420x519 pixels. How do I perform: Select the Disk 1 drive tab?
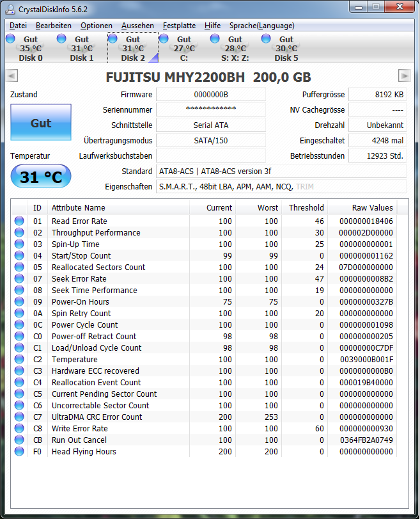(x=82, y=49)
